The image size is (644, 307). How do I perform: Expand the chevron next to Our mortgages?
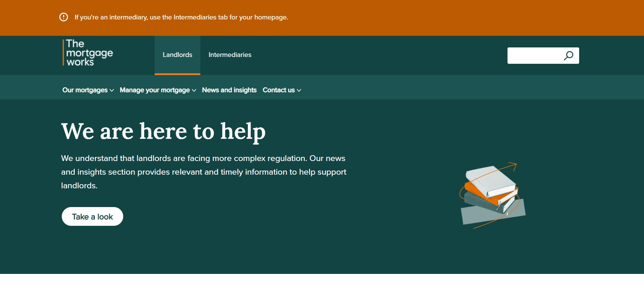point(112,90)
